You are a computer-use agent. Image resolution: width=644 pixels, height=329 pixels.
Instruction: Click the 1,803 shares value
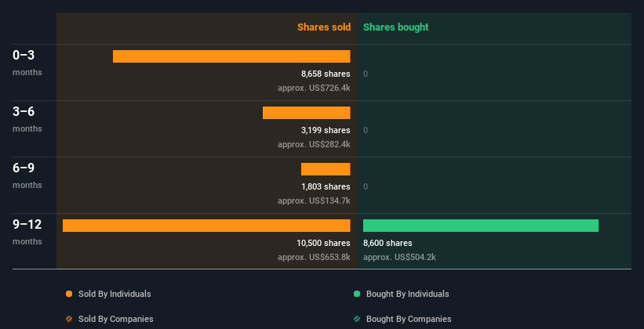point(326,186)
